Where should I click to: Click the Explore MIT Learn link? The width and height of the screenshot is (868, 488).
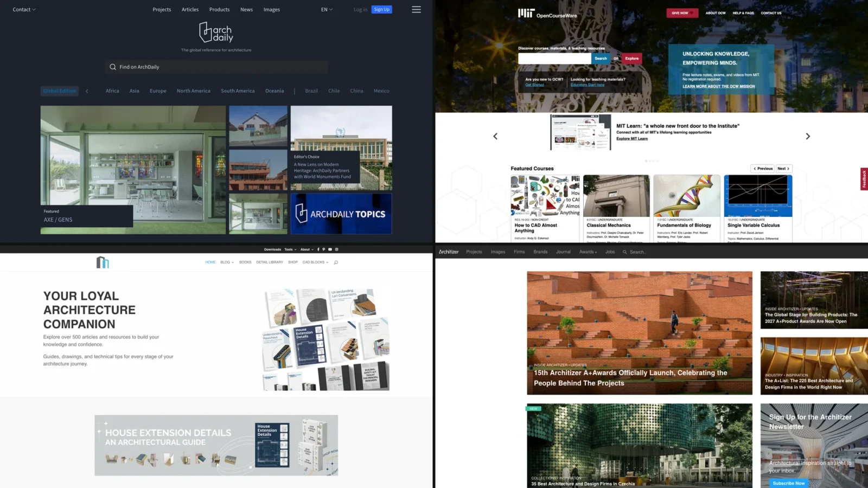point(632,139)
